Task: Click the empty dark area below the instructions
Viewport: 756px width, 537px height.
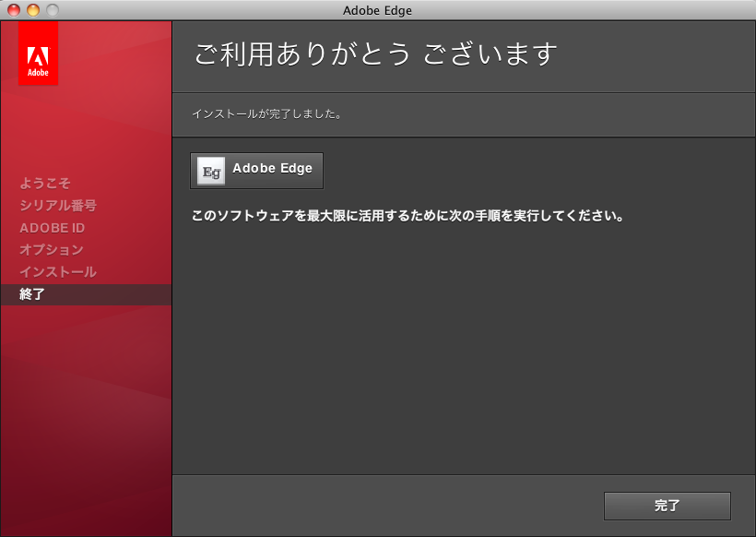Action: click(461, 351)
